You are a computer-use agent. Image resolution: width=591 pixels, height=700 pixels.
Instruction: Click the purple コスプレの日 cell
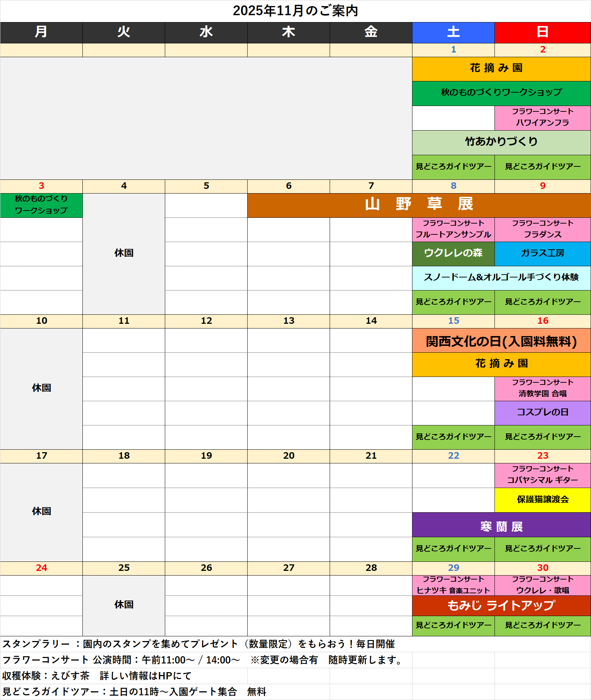click(542, 412)
